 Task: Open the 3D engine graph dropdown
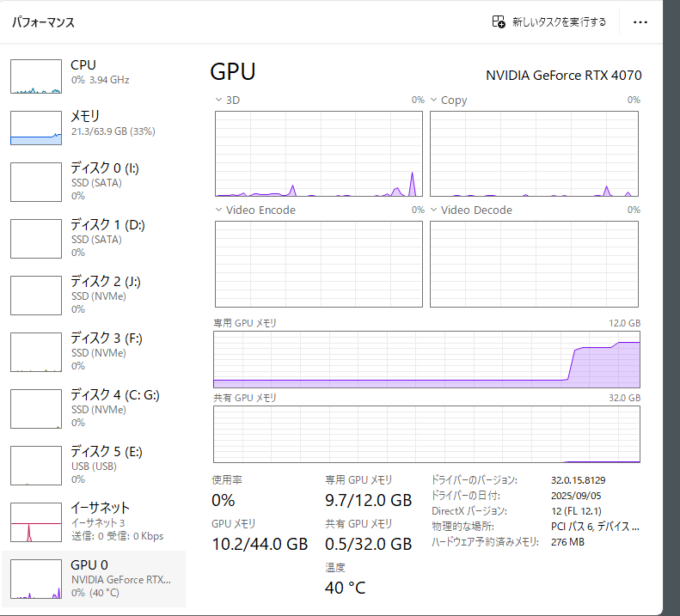click(219, 101)
